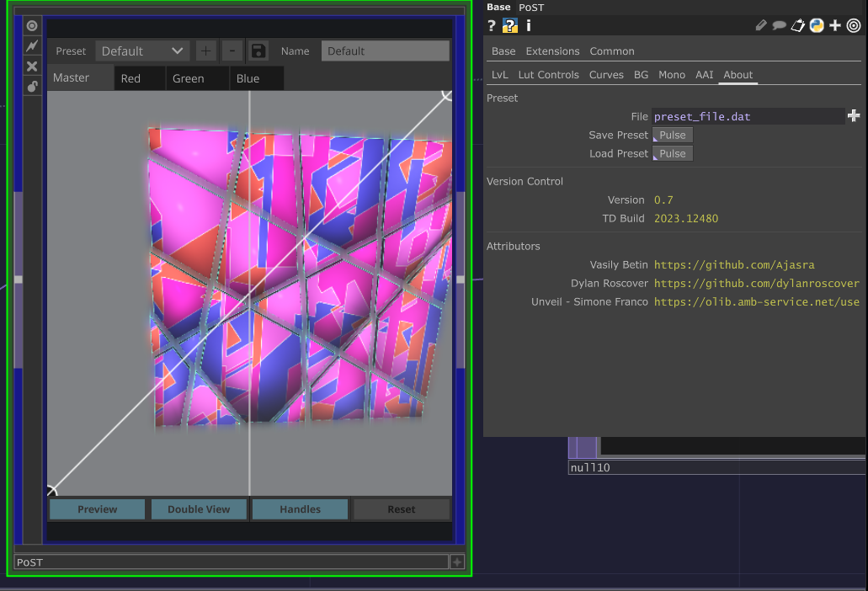868x591 pixels.
Task: Click the Version Control section header
Action: (x=525, y=182)
